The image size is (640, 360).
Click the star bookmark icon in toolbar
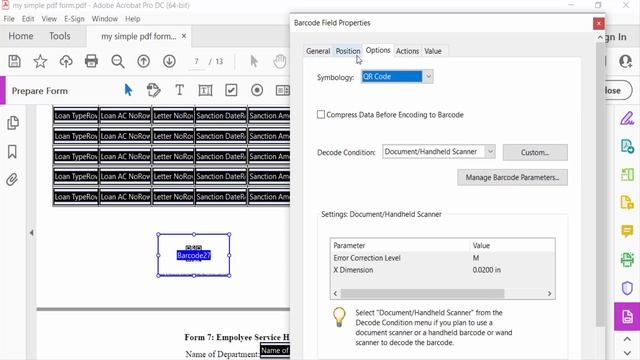40,61
